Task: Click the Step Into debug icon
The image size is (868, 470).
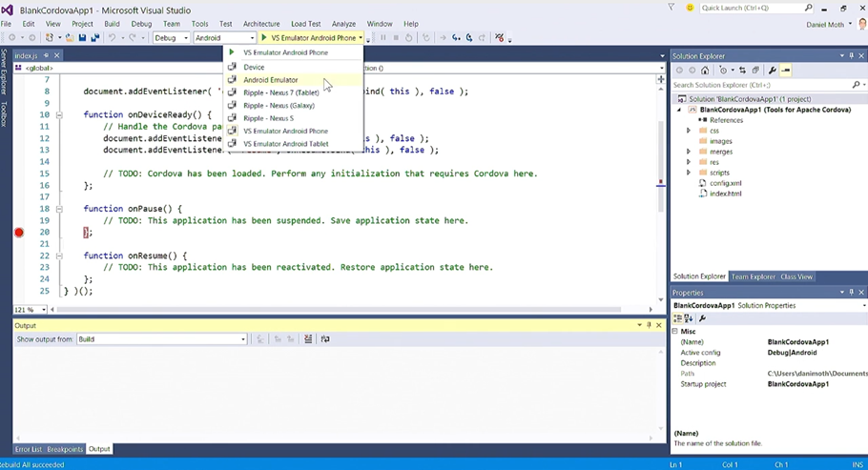Action: click(x=456, y=37)
